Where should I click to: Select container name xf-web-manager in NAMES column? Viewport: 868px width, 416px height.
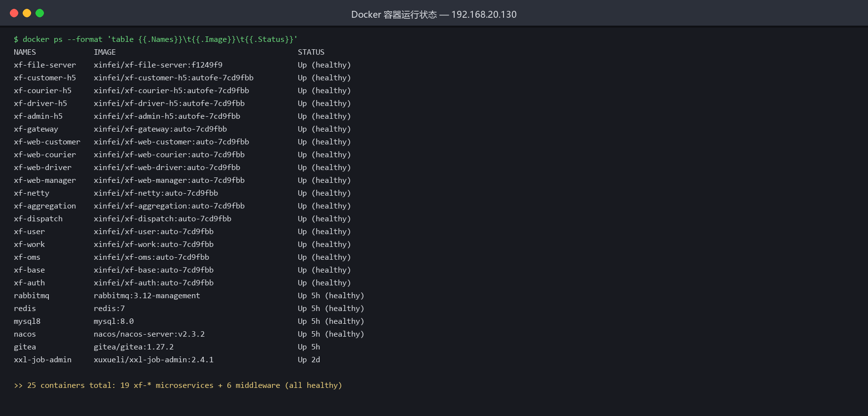pos(45,180)
